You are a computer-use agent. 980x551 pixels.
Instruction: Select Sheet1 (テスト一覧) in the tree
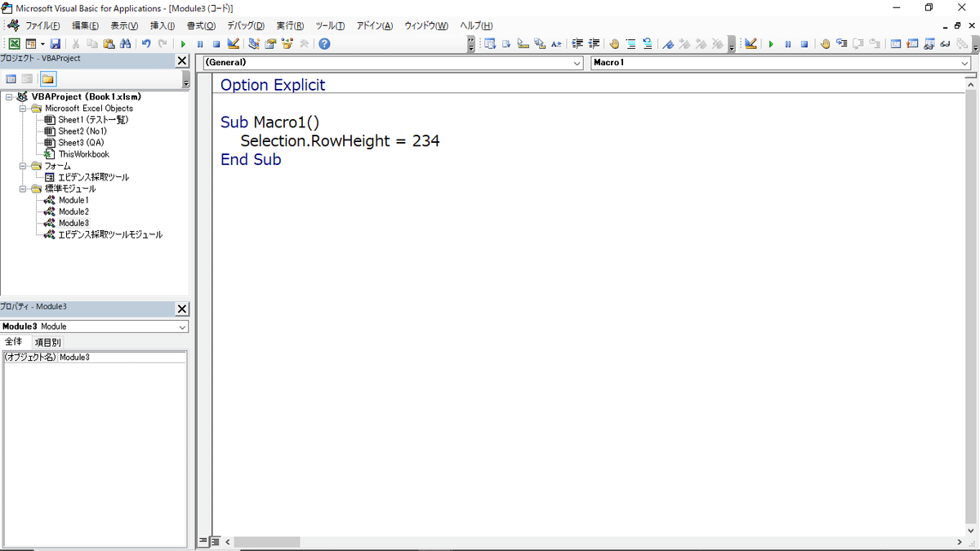click(x=93, y=119)
